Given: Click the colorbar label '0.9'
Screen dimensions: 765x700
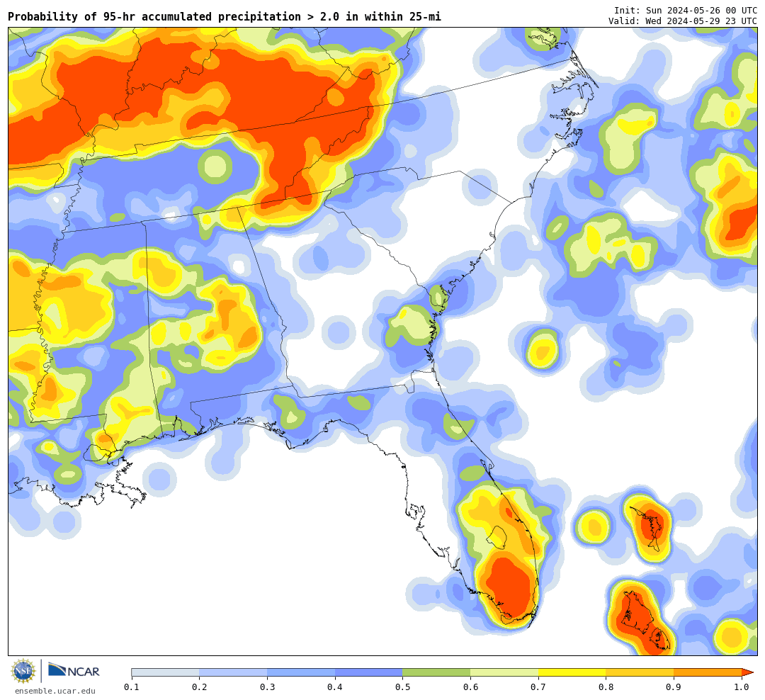Looking at the screenshot, I should click(x=674, y=687).
